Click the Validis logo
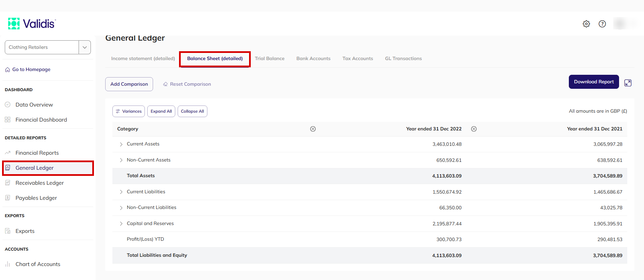 click(x=32, y=24)
